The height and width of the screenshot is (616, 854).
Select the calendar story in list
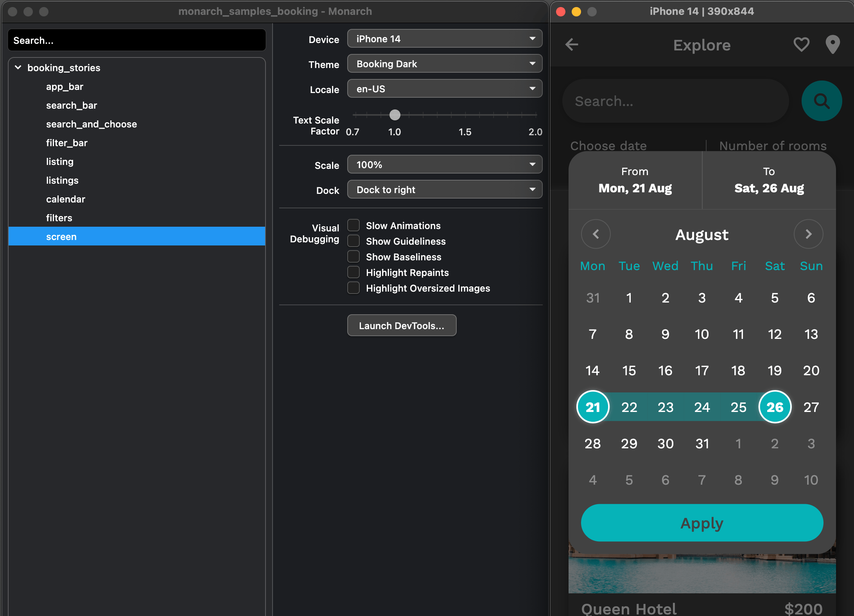pyautogui.click(x=66, y=199)
